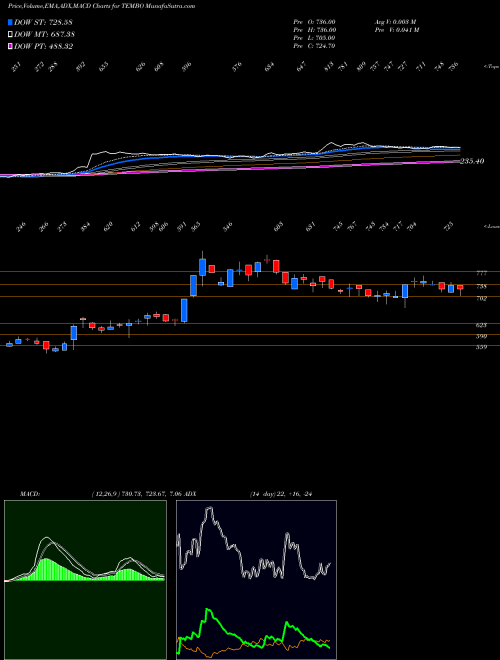Click the white DOW MT legend swatch
The height and width of the screenshot is (660, 500).
pyautogui.click(x=11, y=34)
